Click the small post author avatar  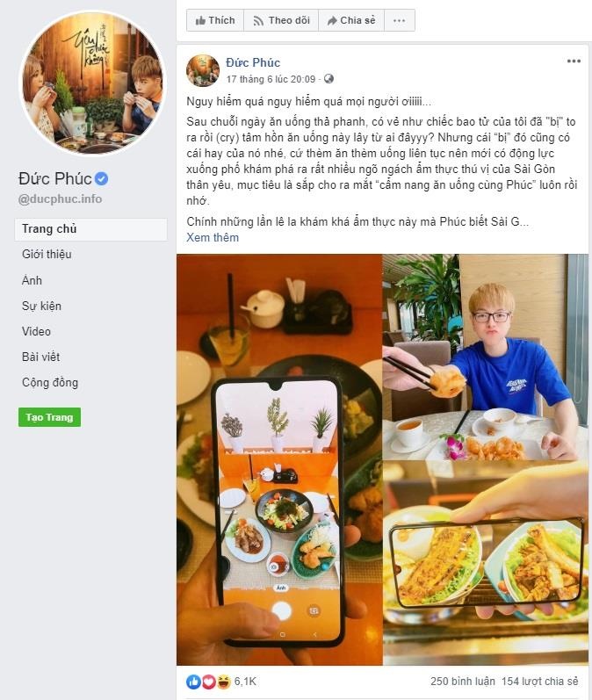click(x=203, y=70)
